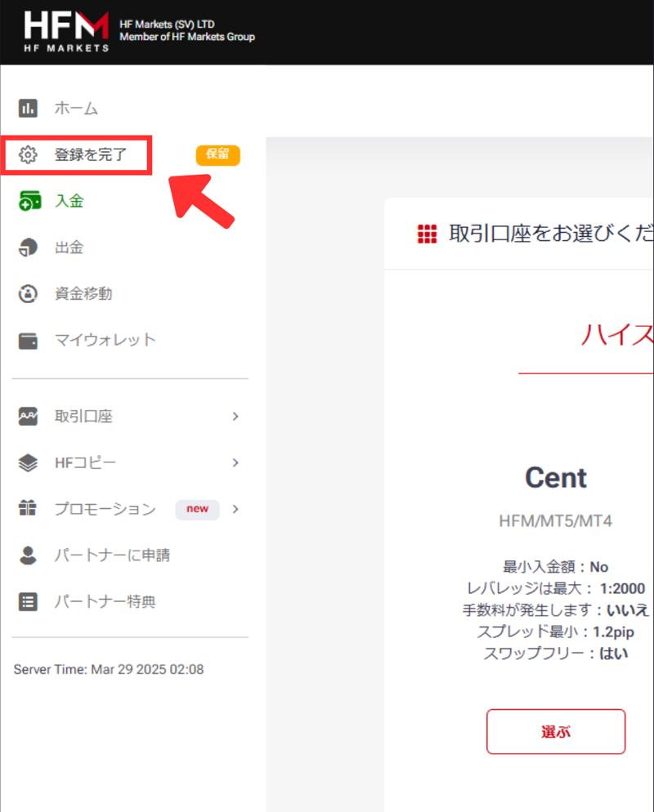Select 出金 in the sidebar

coord(69,247)
